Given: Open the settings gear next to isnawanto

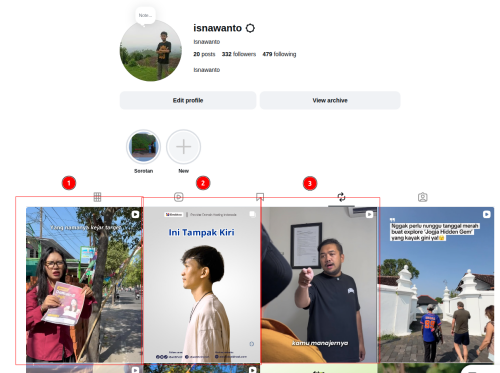Looking at the screenshot, I should tap(250, 28).
